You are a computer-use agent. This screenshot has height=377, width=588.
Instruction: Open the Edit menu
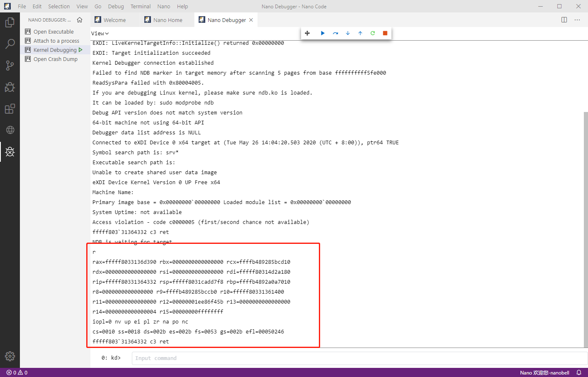(x=37, y=6)
